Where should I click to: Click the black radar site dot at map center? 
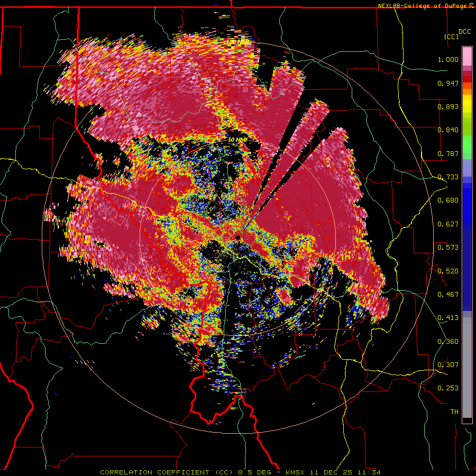pyautogui.click(x=238, y=237)
